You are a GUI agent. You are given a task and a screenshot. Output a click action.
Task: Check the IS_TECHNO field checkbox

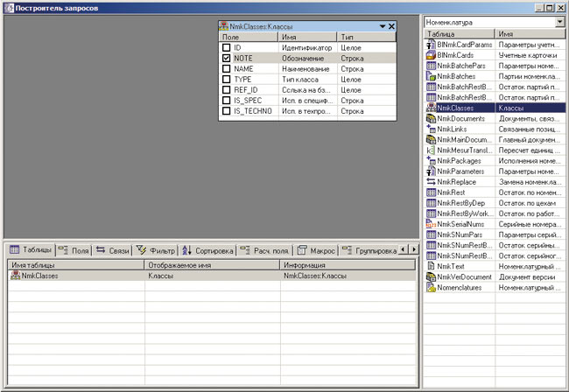227,111
